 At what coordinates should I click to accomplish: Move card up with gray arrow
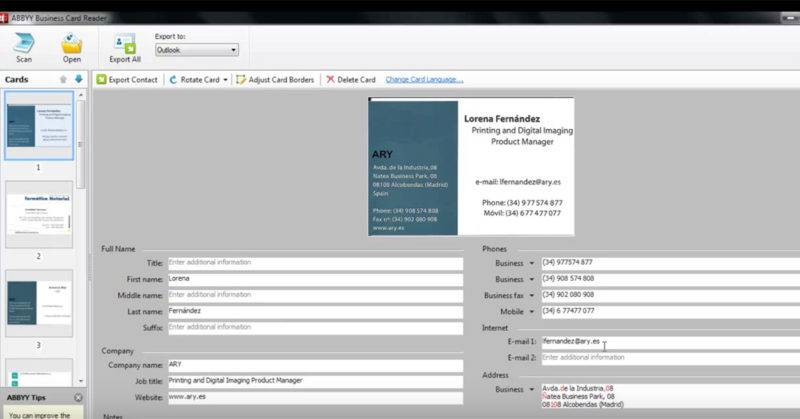point(63,80)
